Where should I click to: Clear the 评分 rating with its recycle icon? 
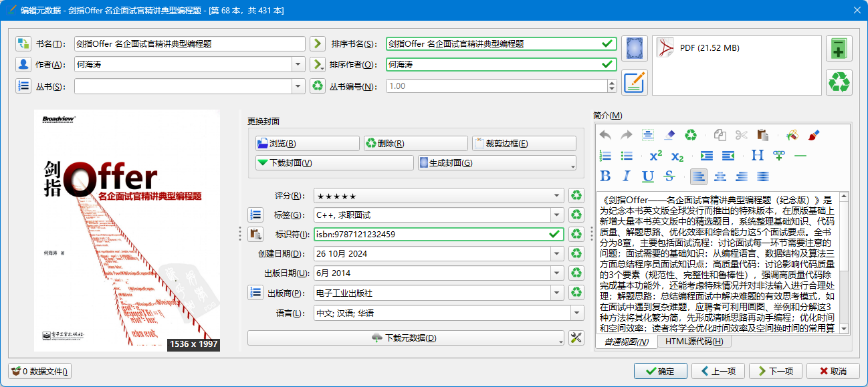576,196
